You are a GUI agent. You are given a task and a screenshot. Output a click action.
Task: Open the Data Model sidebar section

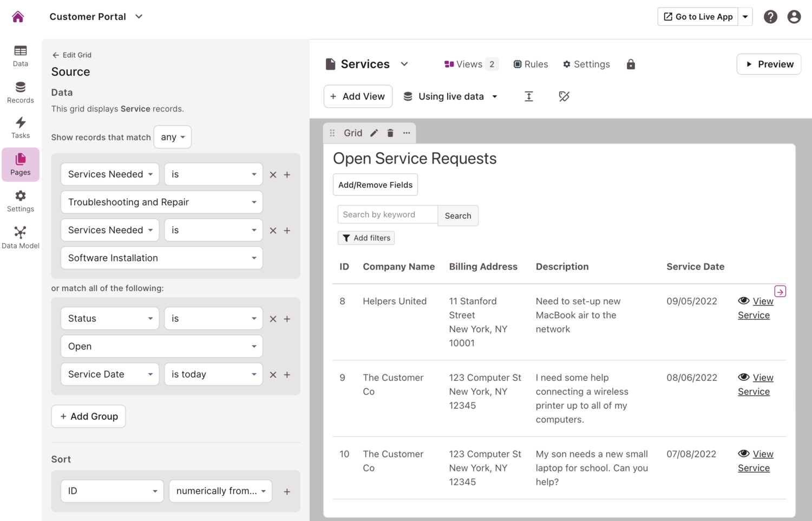tap(21, 238)
